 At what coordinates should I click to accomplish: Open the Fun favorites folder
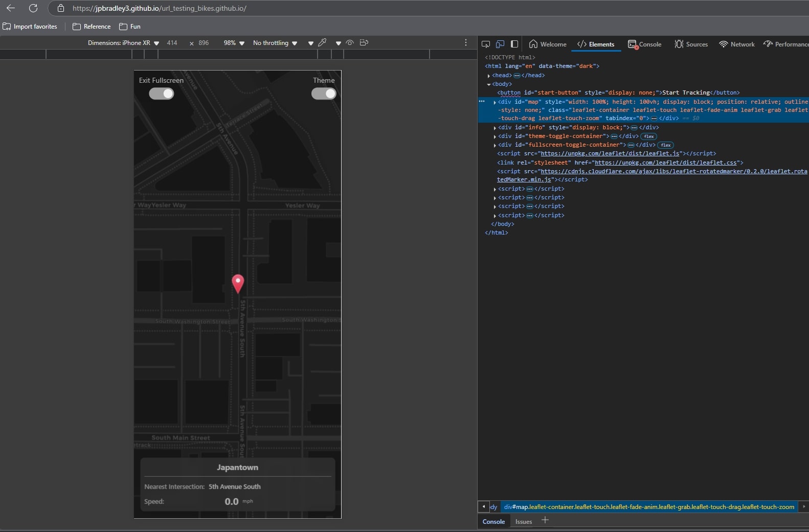click(x=130, y=27)
